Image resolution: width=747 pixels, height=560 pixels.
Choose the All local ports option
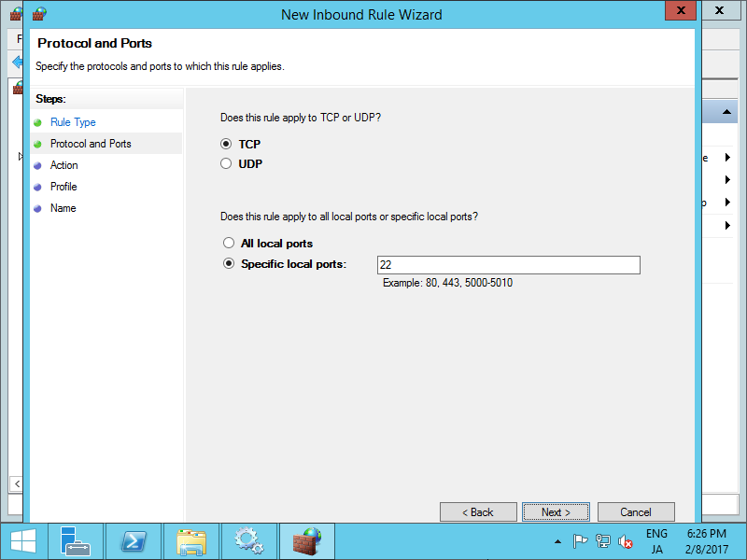pyautogui.click(x=228, y=242)
